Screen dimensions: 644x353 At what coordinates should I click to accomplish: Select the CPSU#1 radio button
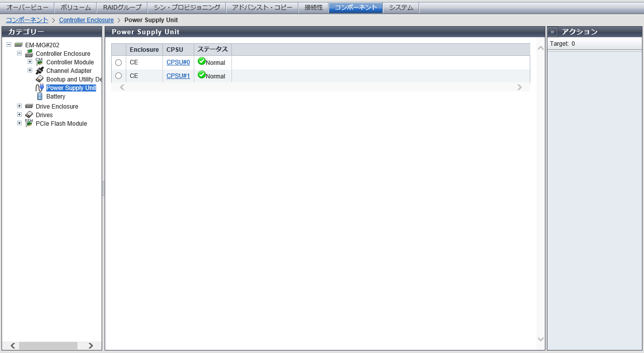pos(119,76)
